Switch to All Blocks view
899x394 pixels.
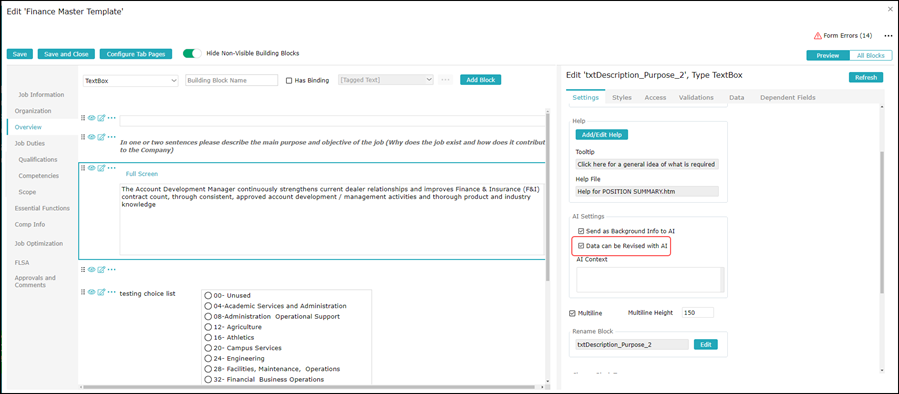point(870,56)
